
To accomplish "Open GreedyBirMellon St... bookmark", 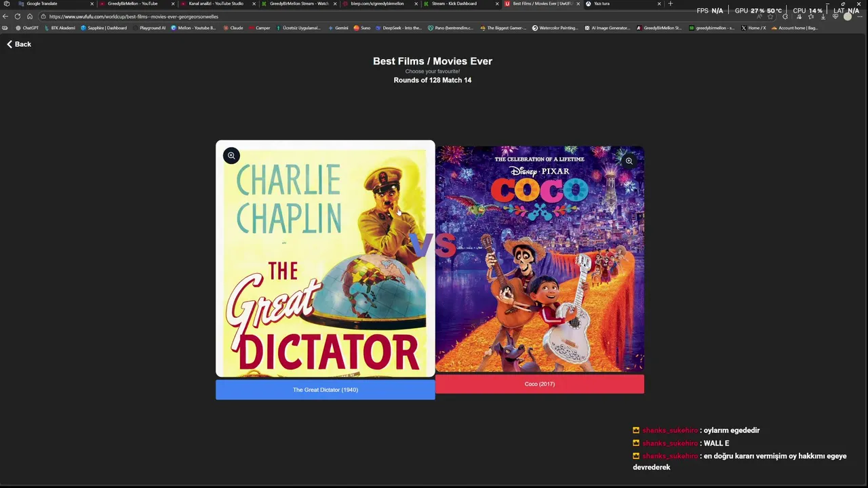I will point(659,28).
